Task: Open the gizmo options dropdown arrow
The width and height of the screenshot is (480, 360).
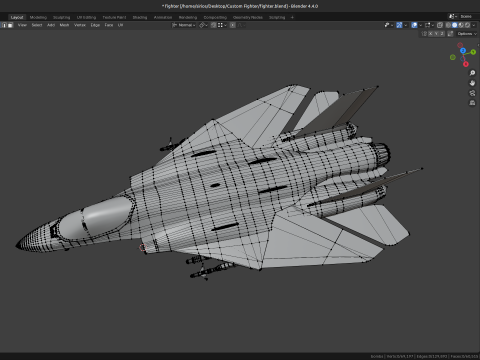Action: coord(406,25)
